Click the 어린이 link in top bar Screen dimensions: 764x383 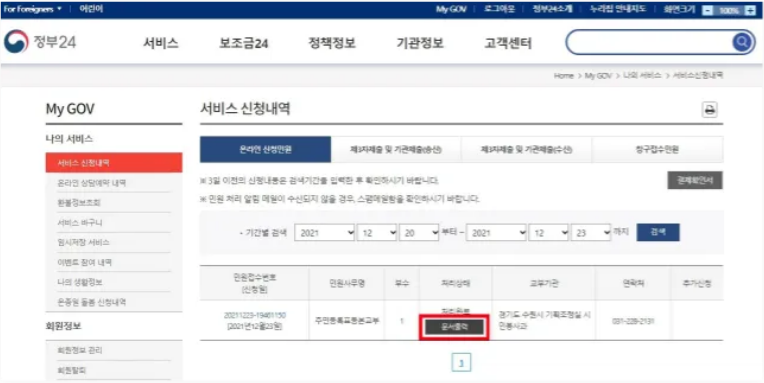coord(92,9)
